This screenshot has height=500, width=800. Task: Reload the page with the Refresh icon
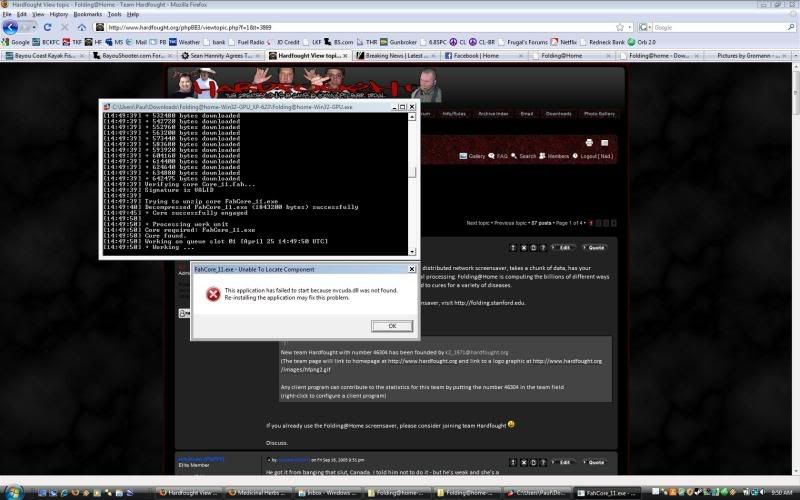coord(47,27)
